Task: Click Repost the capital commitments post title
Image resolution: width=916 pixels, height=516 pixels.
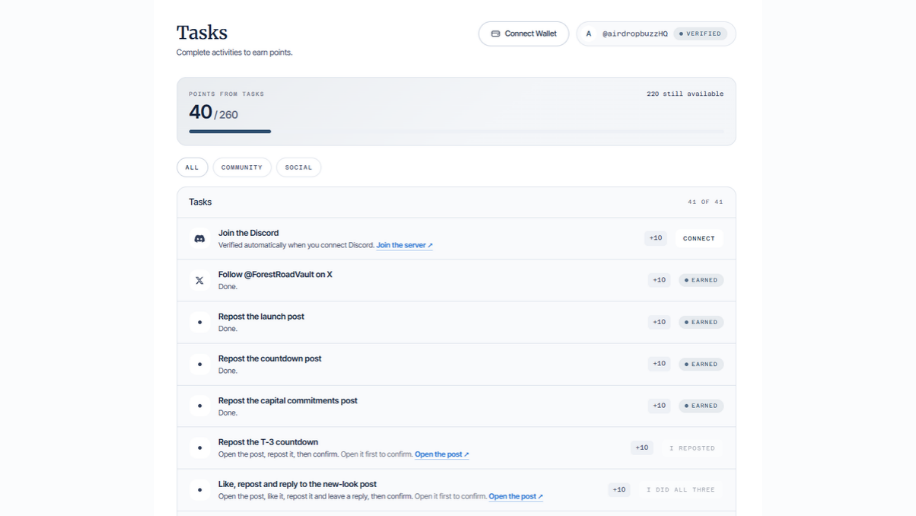Action: (x=287, y=401)
